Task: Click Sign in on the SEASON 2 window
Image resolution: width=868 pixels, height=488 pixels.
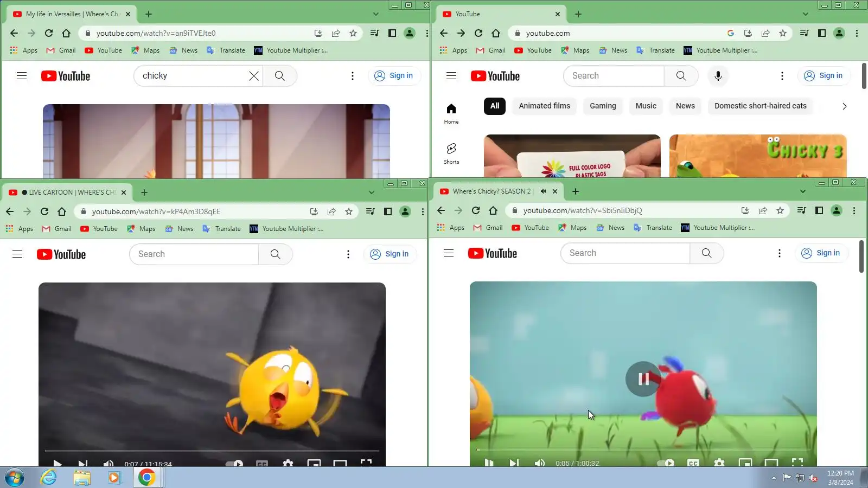Action: (821, 253)
